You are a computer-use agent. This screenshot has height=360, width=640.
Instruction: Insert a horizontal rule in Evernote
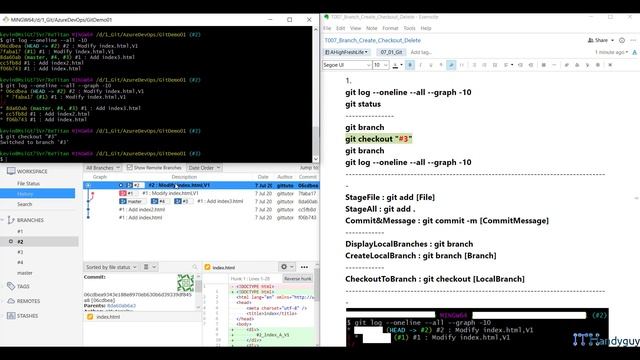[x=554, y=65]
